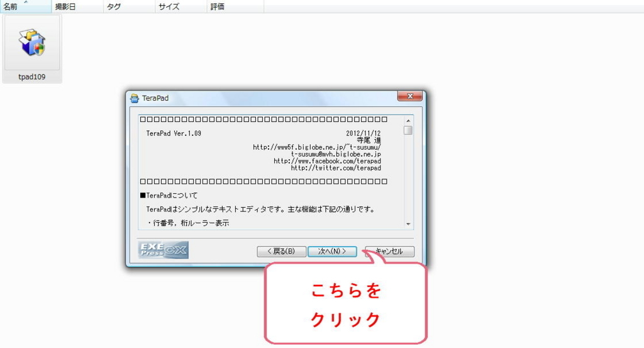The width and height of the screenshot is (644, 348).
Task: Click the readme scrollbar down arrow
Action: [408, 224]
